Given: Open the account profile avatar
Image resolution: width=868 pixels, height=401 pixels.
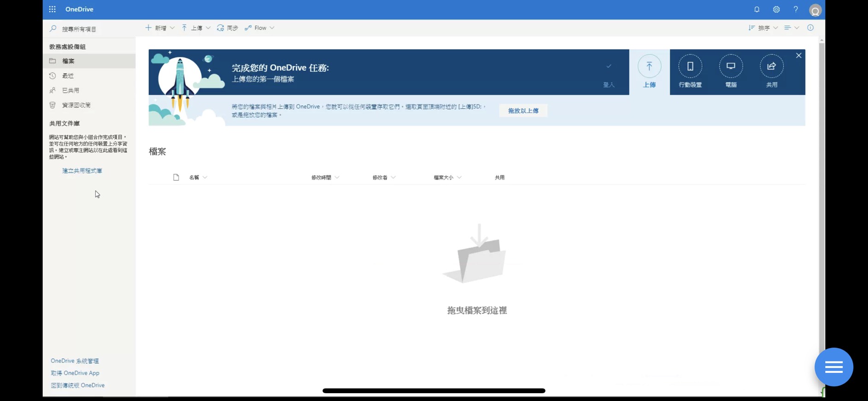Looking at the screenshot, I should click(x=815, y=10).
